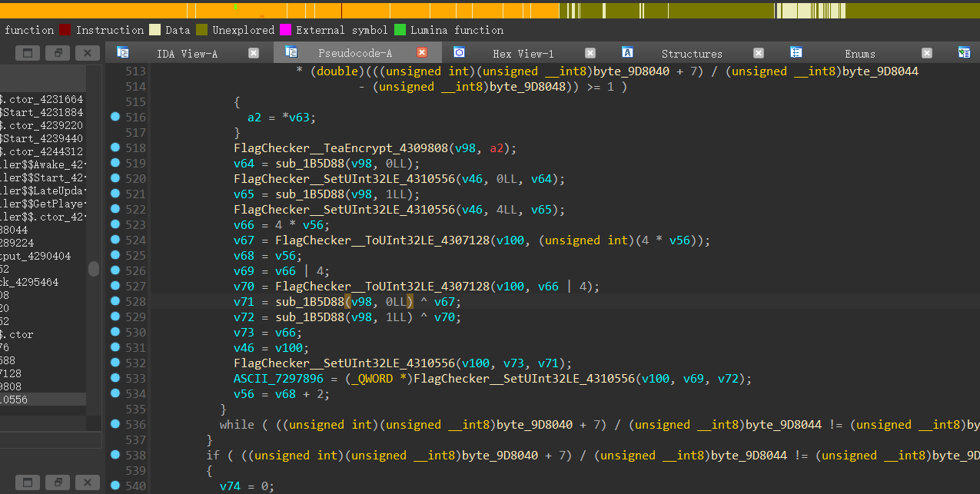Click the IDA View-A tab icon
The width and height of the screenshot is (980, 494).
122,52
